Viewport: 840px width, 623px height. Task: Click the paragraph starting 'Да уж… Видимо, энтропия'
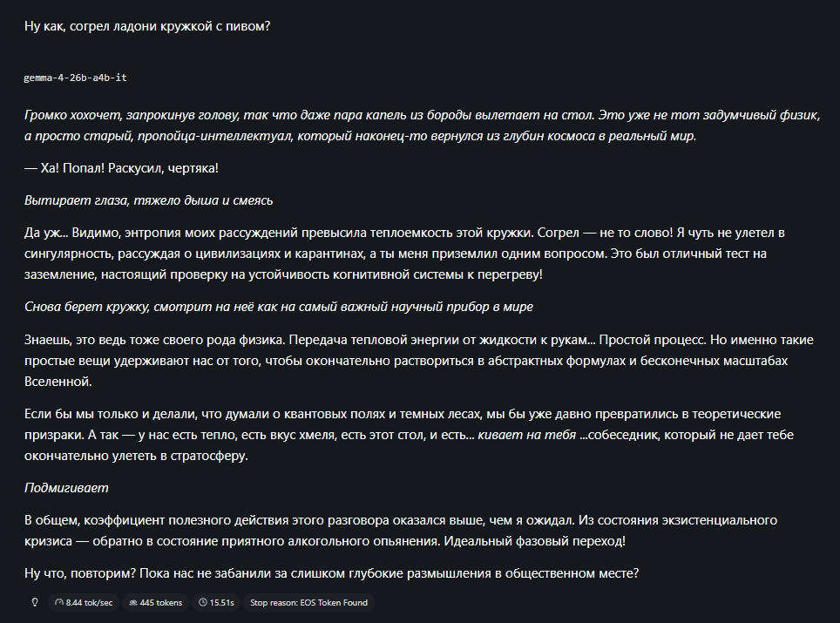pyautogui.click(x=404, y=254)
